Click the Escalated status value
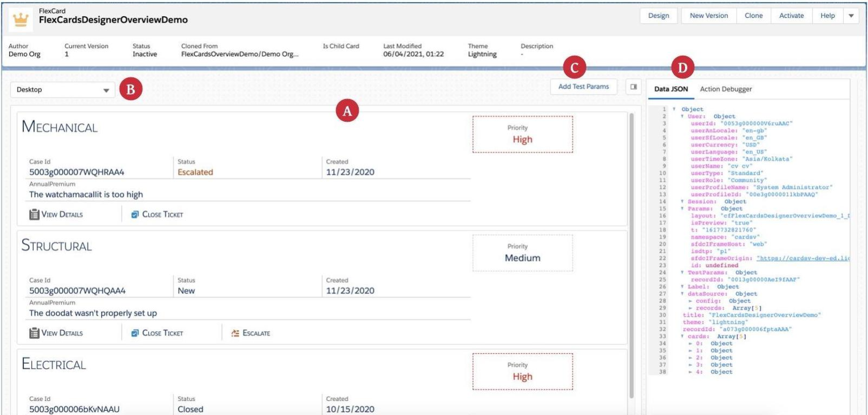The height and width of the screenshot is (415, 868). click(x=195, y=172)
